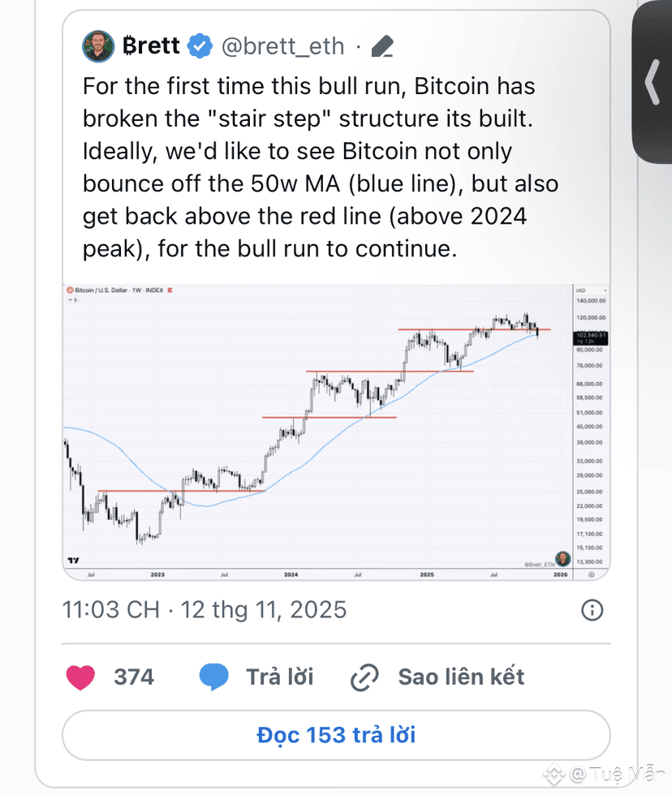Click Brett's profile avatar

click(98, 46)
